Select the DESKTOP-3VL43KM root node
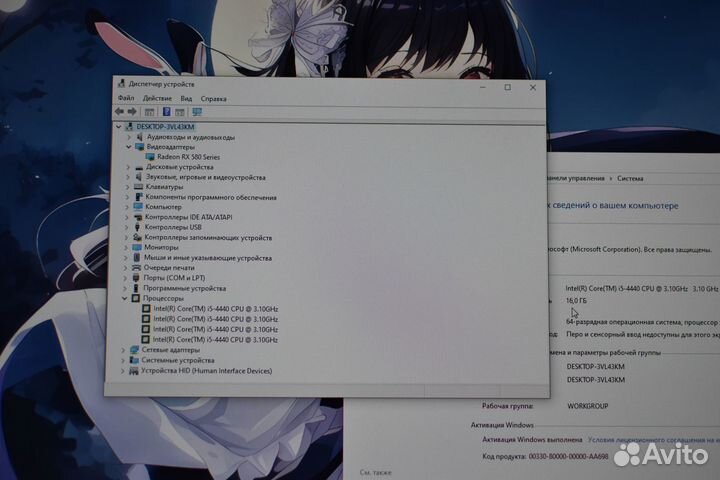This screenshot has width=720, height=480. [167, 127]
